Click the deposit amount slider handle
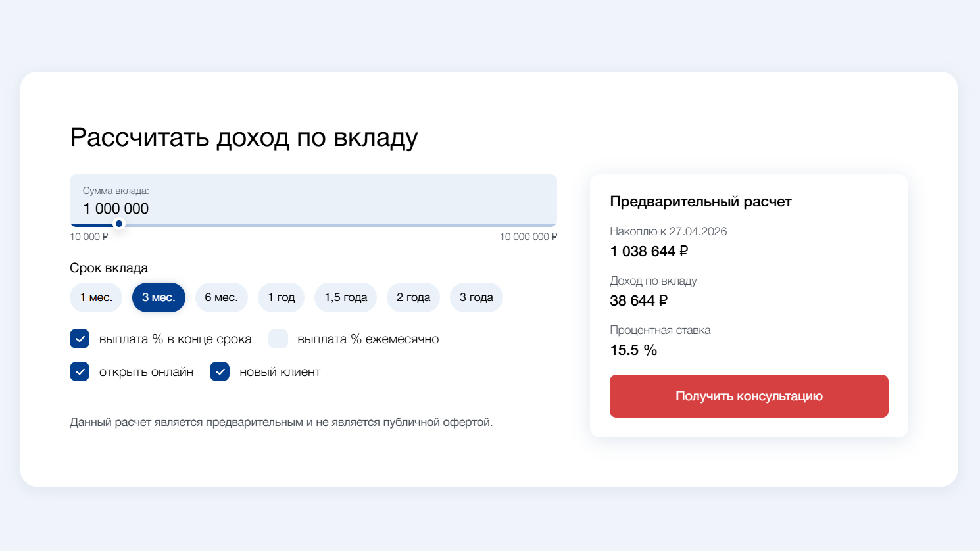Screen dimensions: 980x551 point(119,224)
